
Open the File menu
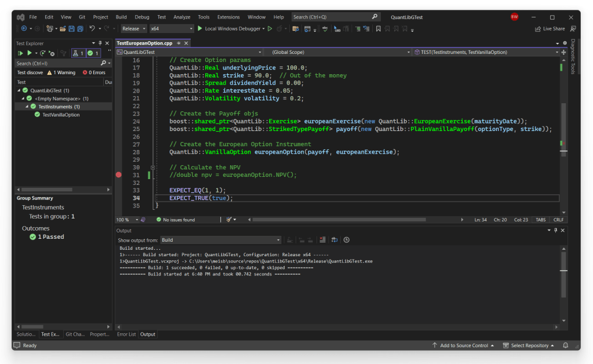(33, 17)
